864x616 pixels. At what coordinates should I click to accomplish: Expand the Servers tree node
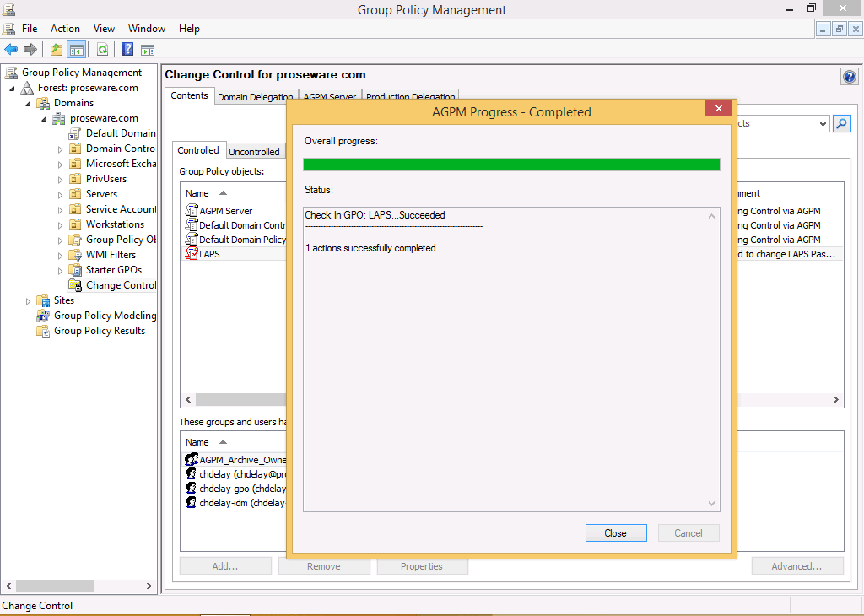tap(61, 195)
